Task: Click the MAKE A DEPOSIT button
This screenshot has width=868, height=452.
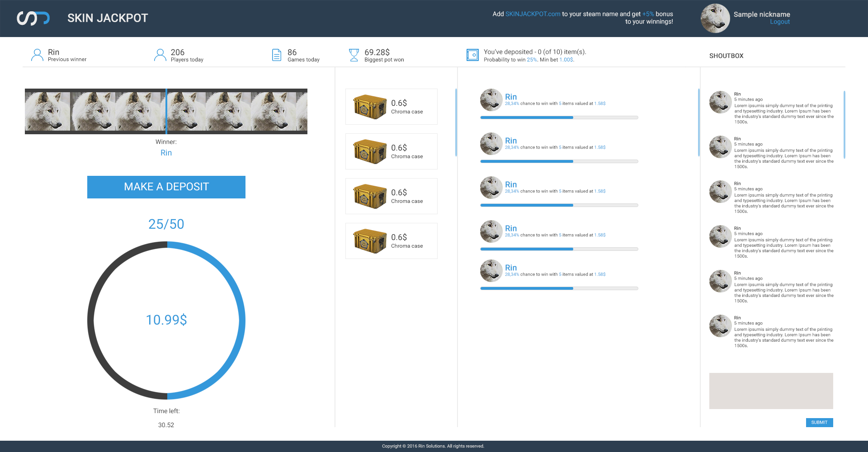Action: pyautogui.click(x=166, y=187)
